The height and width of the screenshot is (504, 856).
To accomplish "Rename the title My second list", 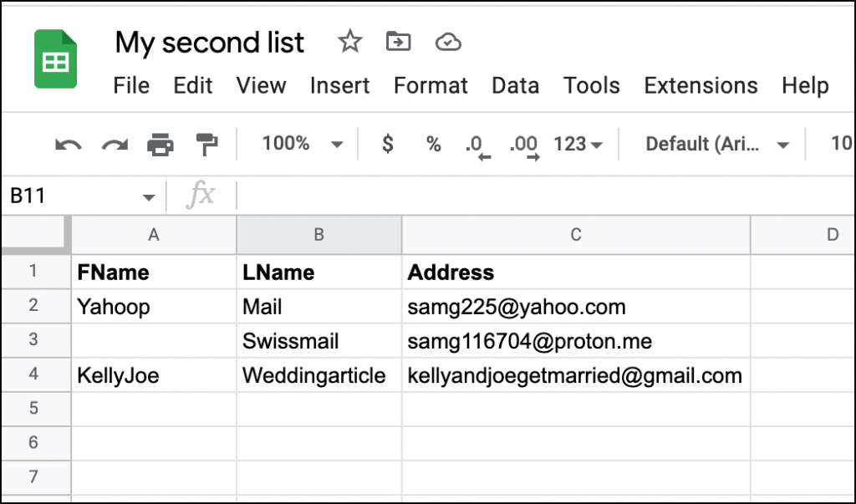I will 209,42.
